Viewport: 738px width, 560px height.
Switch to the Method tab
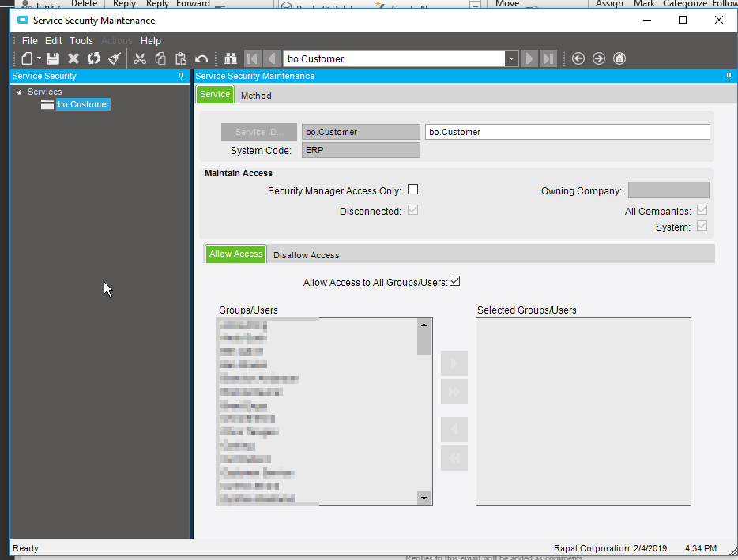pos(256,96)
